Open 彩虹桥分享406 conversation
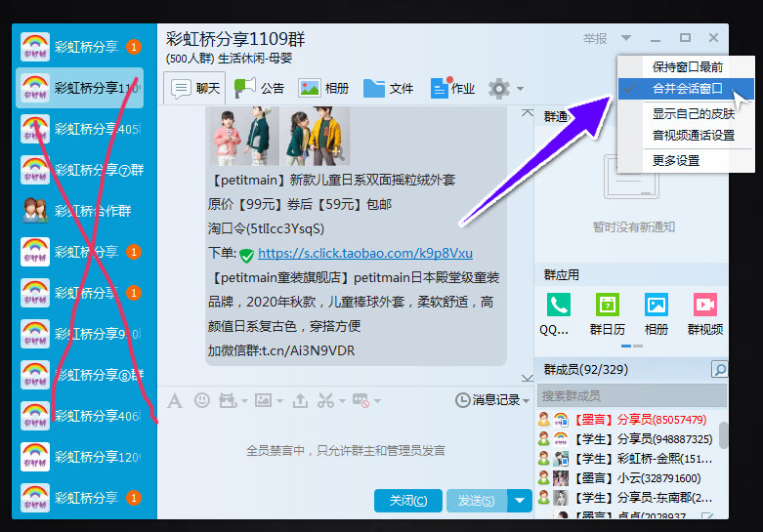 pyautogui.click(x=80, y=416)
